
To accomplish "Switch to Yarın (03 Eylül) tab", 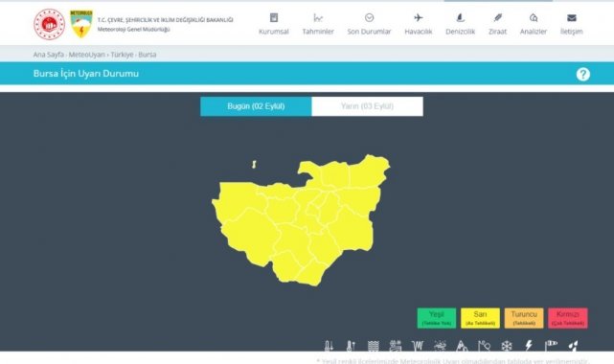I will pyautogui.click(x=367, y=106).
